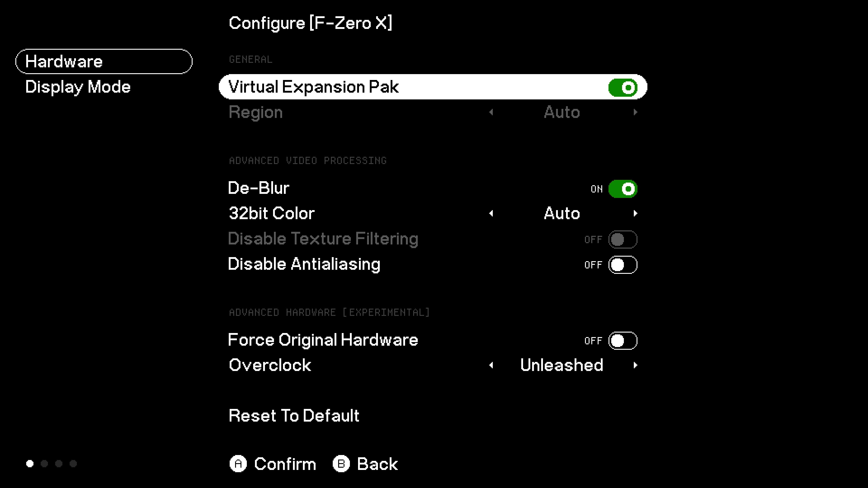
Task: Toggle the Virtual Expansion Pak switch
Action: tap(623, 88)
